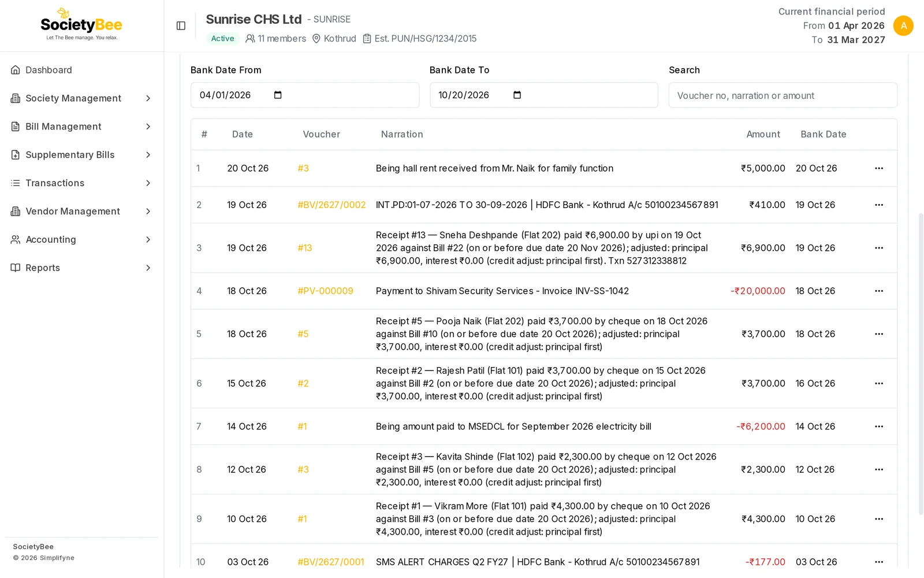Screen dimensions: 924x578
Task: Open actions menu for Vikram More receipt
Action: click(x=879, y=519)
